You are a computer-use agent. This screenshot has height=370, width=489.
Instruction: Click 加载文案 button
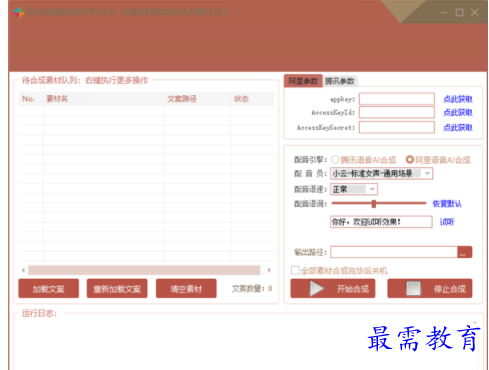[49, 289]
